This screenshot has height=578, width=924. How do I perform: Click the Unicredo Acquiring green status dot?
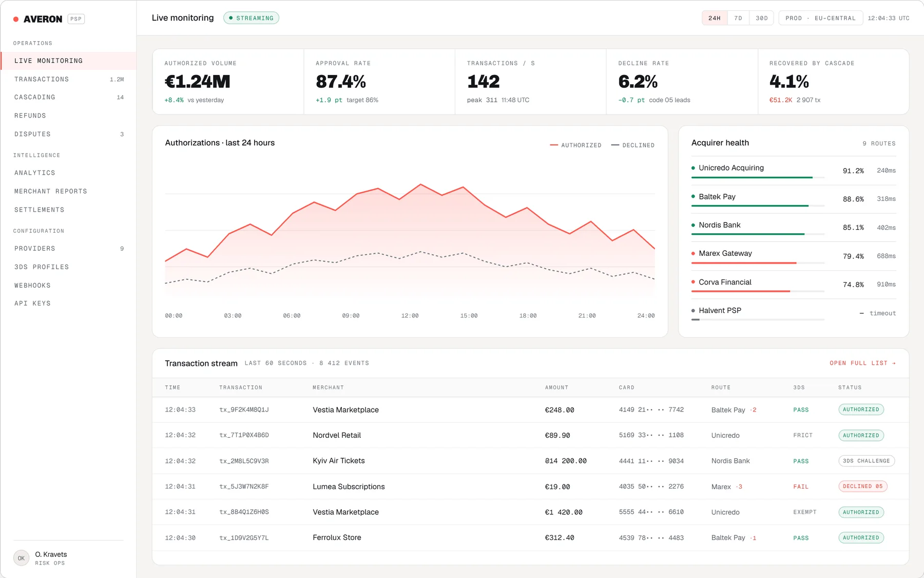(693, 168)
